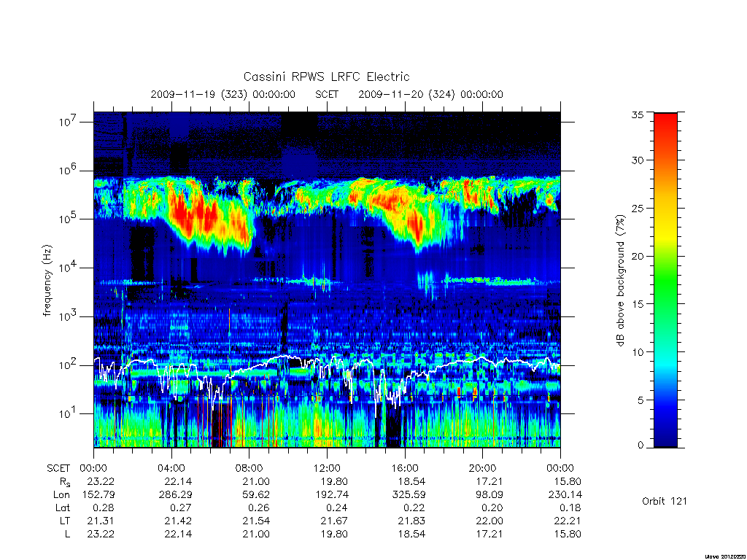Click the SCET time label "20:00"
The width and height of the screenshot is (747, 560).
(x=482, y=468)
